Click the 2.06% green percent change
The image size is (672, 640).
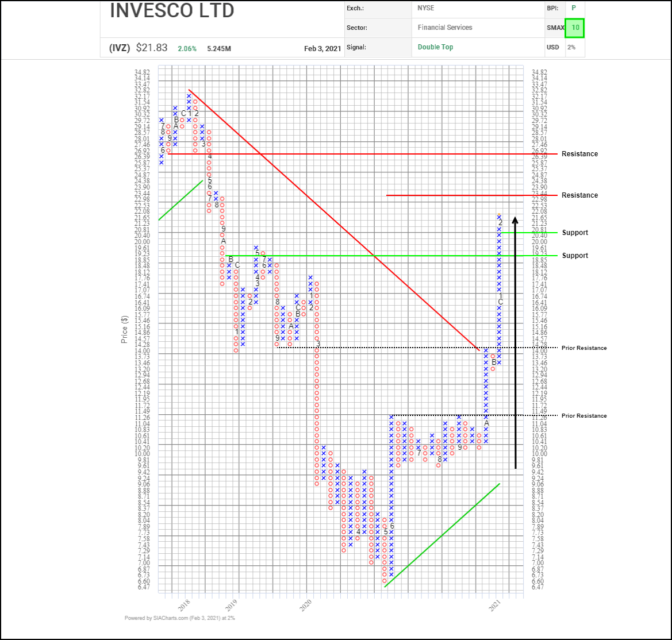pos(186,49)
